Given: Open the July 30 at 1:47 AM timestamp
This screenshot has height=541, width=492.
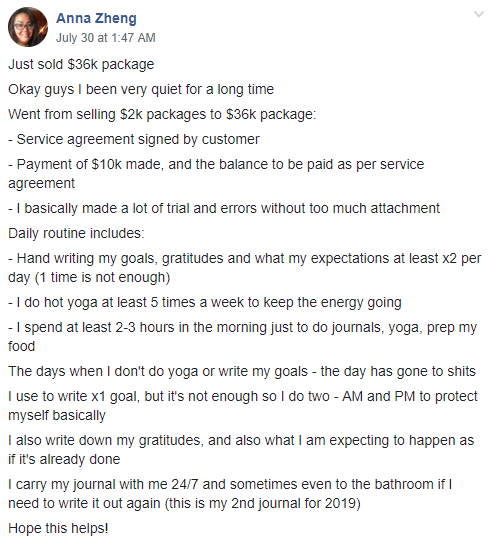Looking at the screenshot, I should tap(106, 38).
